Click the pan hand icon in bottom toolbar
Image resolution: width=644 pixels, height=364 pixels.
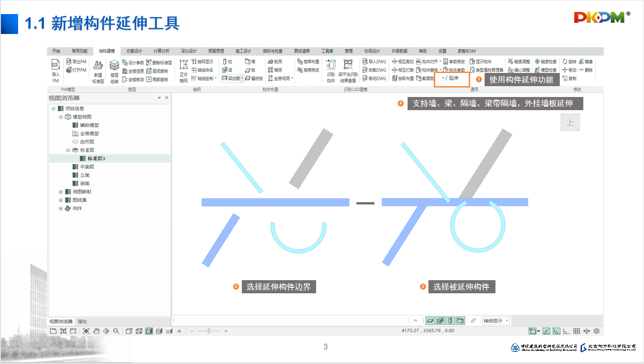point(96,331)
